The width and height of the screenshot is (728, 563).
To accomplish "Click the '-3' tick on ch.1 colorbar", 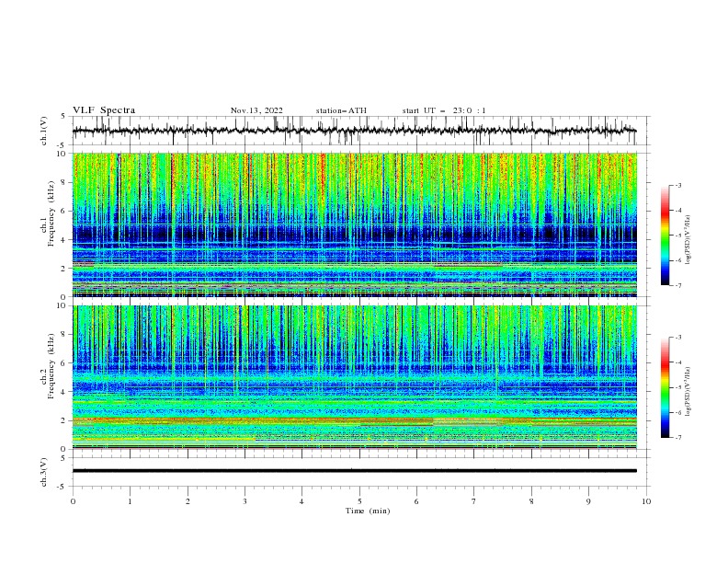I will click(678, 185).
